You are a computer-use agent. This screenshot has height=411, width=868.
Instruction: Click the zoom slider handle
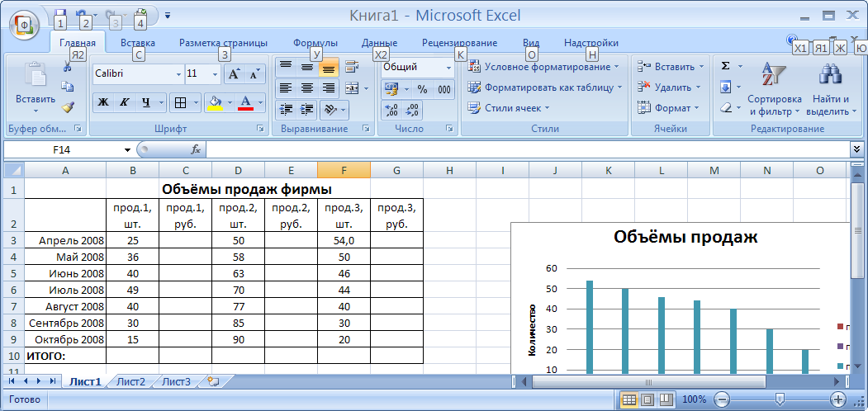[780, 399]
